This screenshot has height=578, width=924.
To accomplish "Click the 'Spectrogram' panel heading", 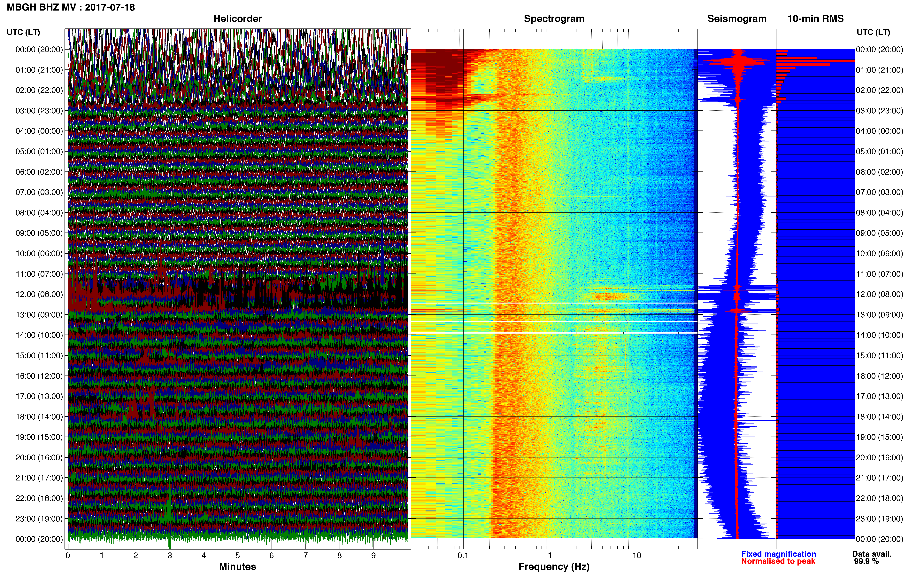I will click(x=554, y=19).
